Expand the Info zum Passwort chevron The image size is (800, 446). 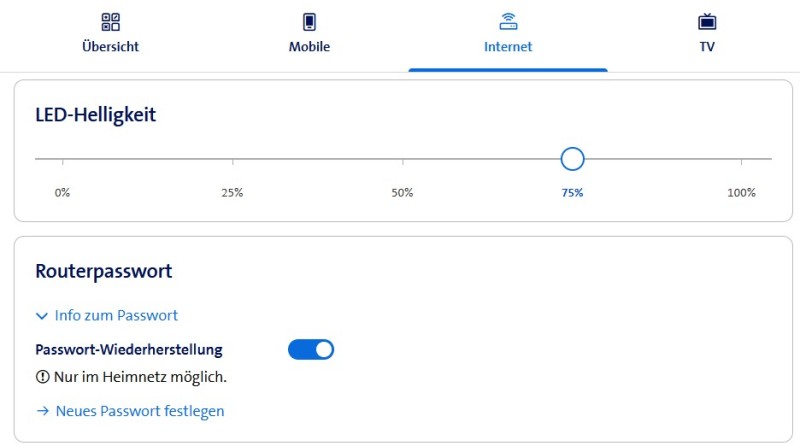coord(42,316)
